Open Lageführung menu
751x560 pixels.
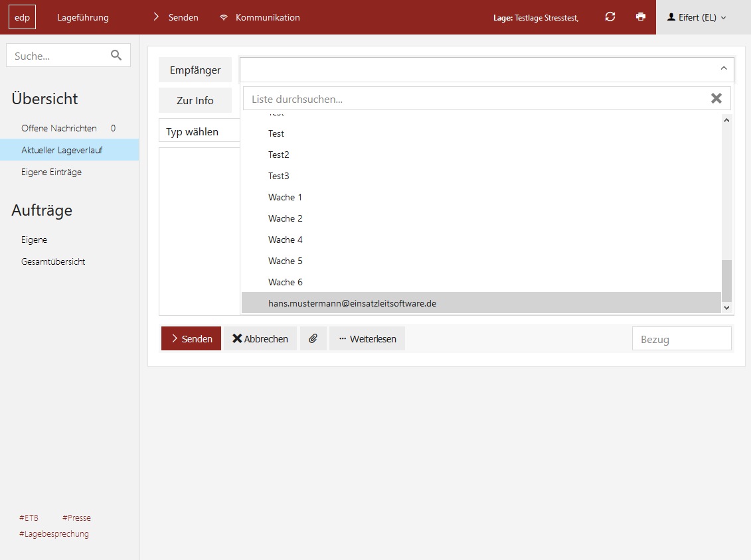(x=83, y=17)
